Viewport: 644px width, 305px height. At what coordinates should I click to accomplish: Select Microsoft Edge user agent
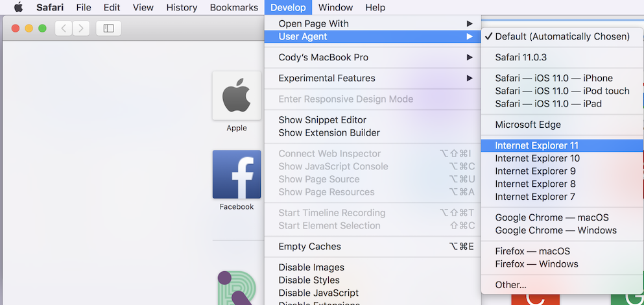pyautogui.click(x=528, y=125)
